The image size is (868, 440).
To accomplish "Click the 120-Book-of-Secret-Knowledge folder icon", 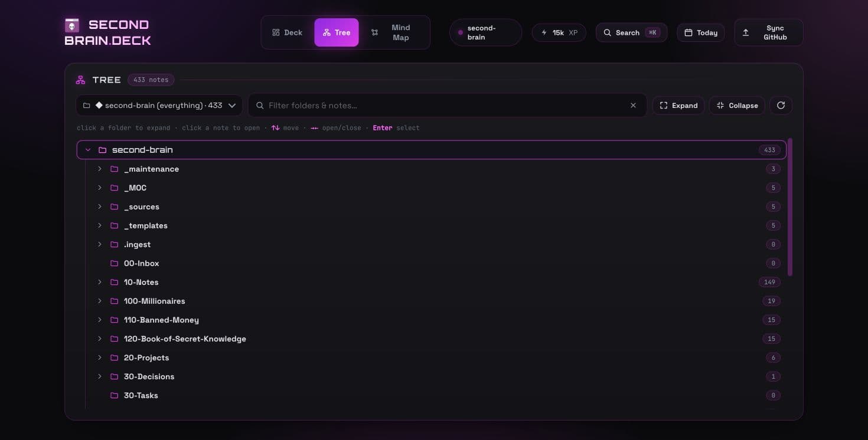I will point(115,339).
